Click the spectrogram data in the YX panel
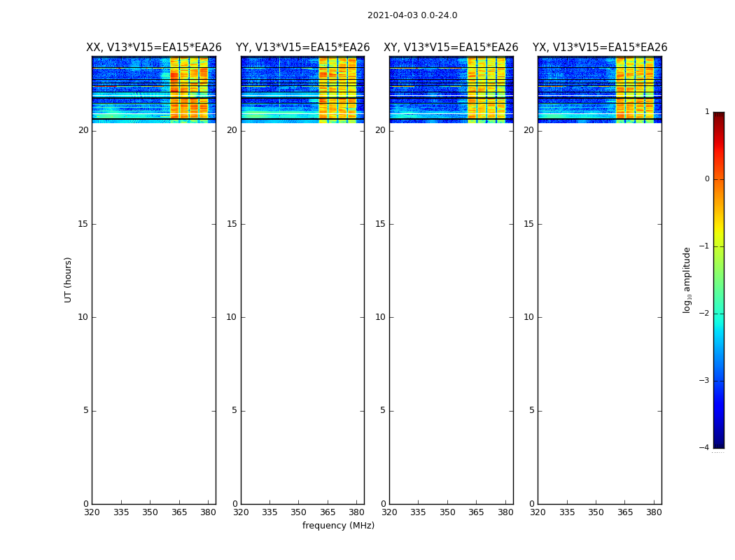Screen dimensions: 735x560 click(599, 90)
